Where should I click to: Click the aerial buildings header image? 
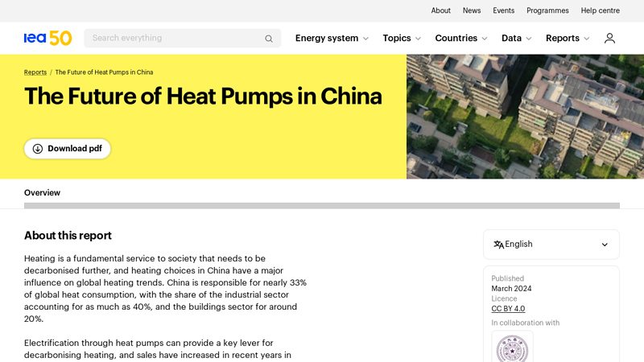526,117
